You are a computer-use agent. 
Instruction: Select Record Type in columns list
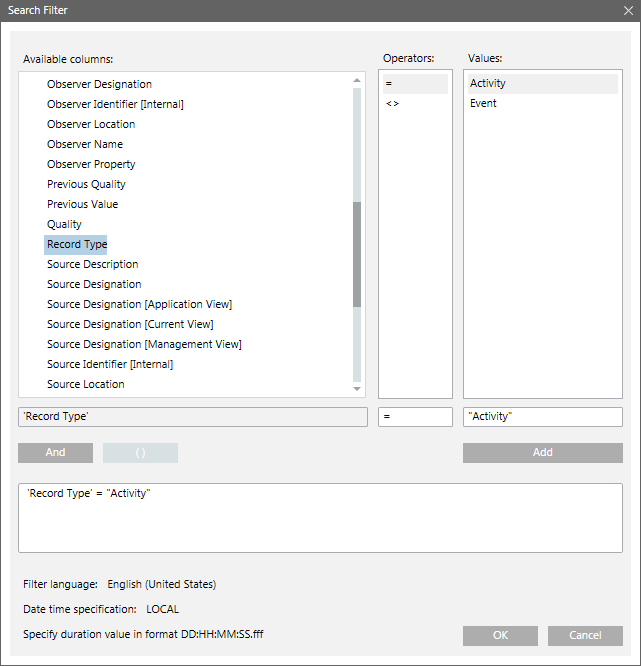pyautogui.click(x=77, y=244)
